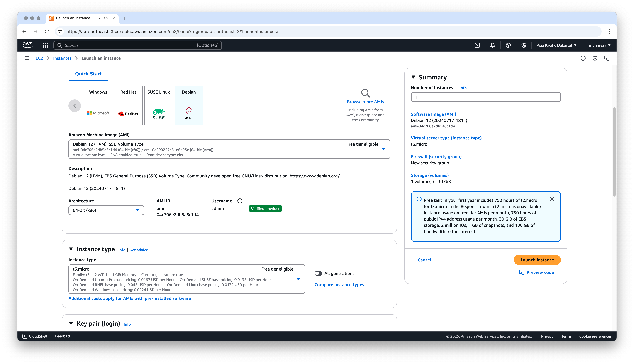Viewport: 634px width, 364px height.
Task: View site information icon in address bar
Action: [60, 32]
